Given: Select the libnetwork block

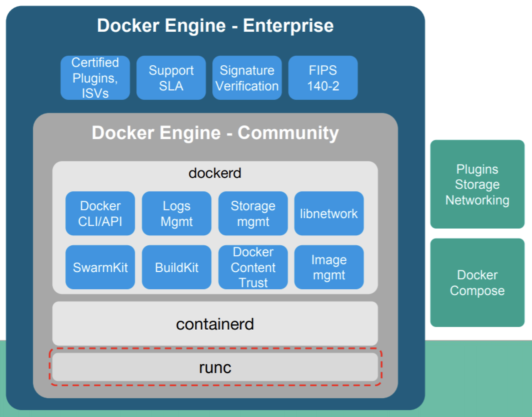Looking at the screenshot, I should [329, 213].
